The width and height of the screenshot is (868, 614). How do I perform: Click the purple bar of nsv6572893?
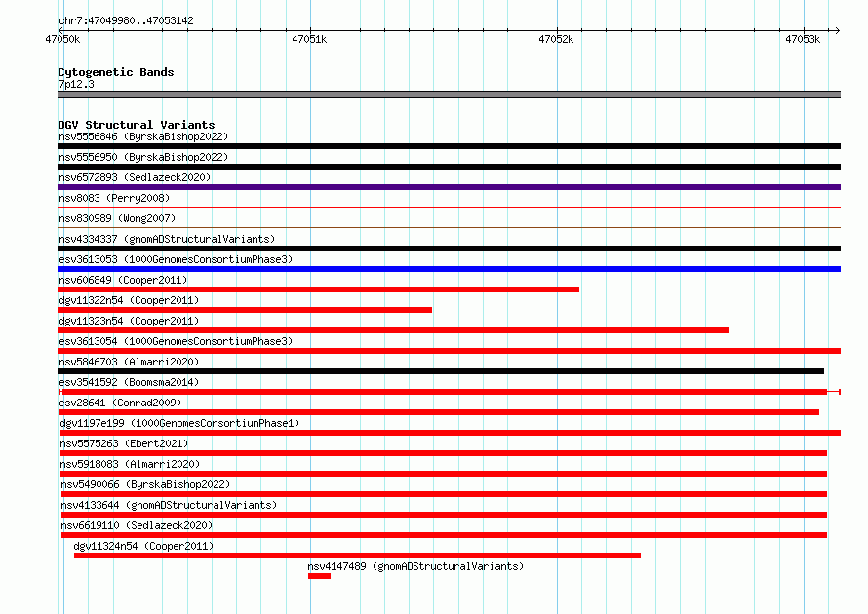[x=449, y=187]
